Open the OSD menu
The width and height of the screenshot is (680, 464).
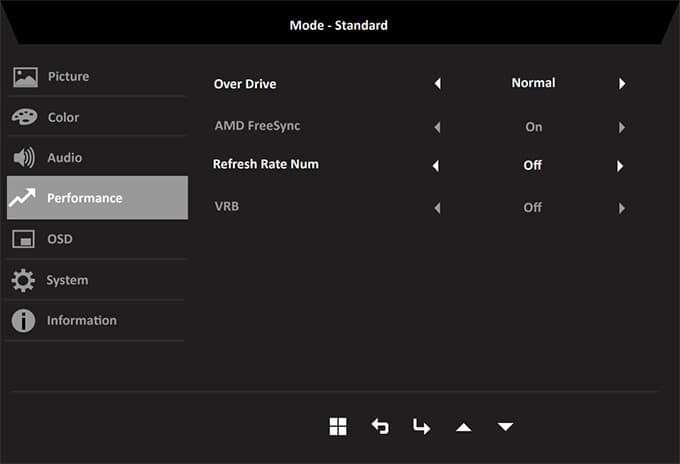pos(97,239)
